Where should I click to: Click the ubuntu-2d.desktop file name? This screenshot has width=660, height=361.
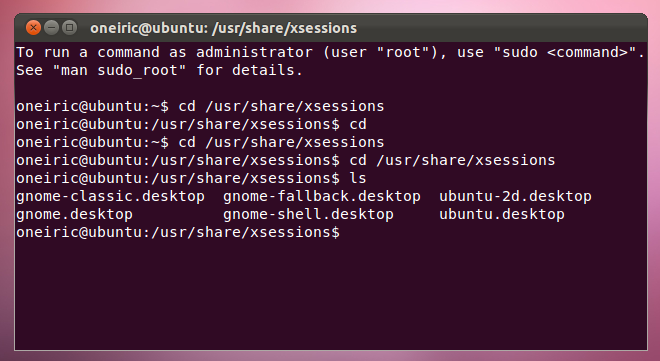tap(515, 196)
